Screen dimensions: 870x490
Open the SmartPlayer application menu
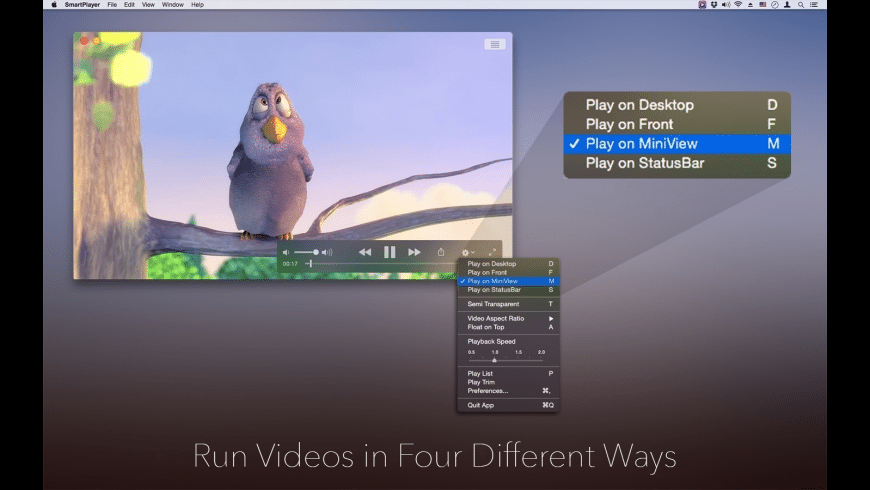point(82,4)
